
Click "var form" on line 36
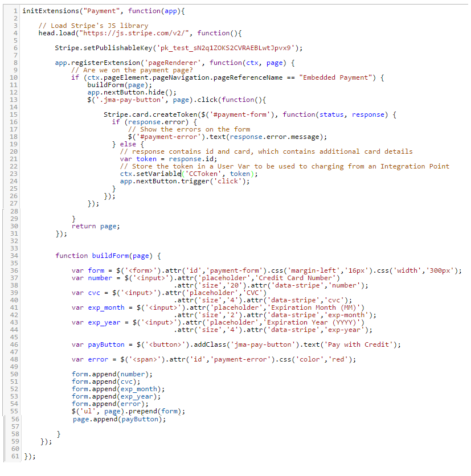coord(88,271)
